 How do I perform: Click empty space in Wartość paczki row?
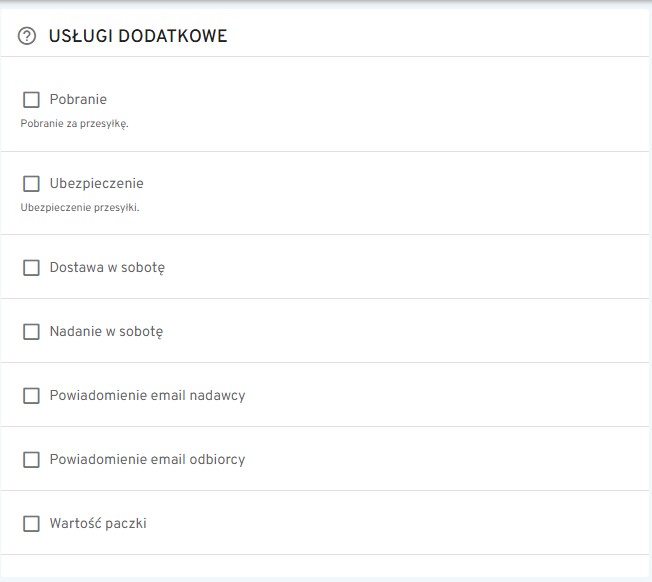400,523
